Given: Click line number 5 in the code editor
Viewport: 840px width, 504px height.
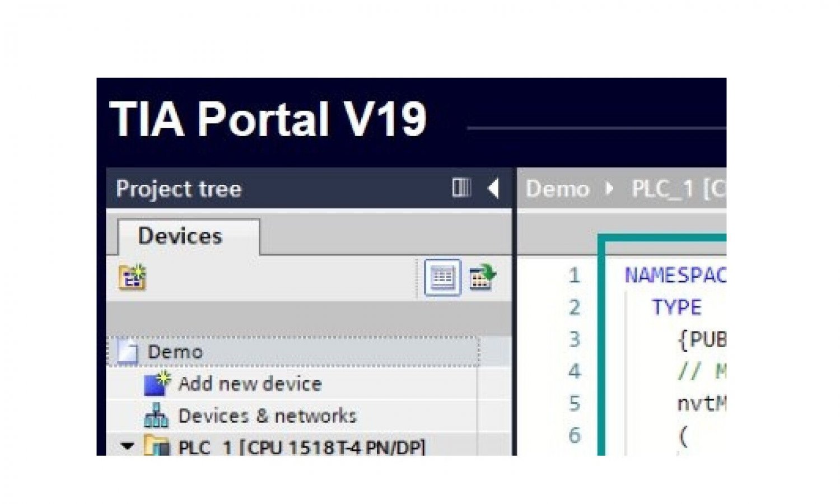Looking at the screenshot, I should (x=574, y=403).
